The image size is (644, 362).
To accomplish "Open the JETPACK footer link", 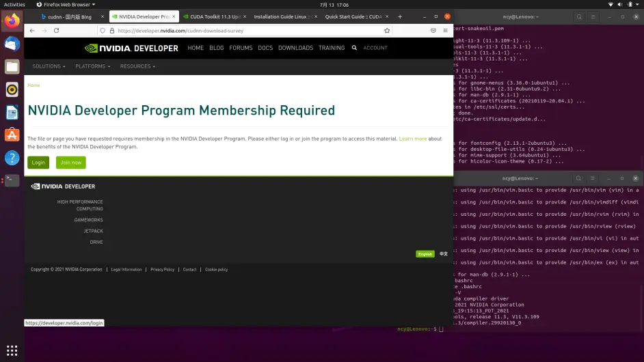I will [93, 231].
